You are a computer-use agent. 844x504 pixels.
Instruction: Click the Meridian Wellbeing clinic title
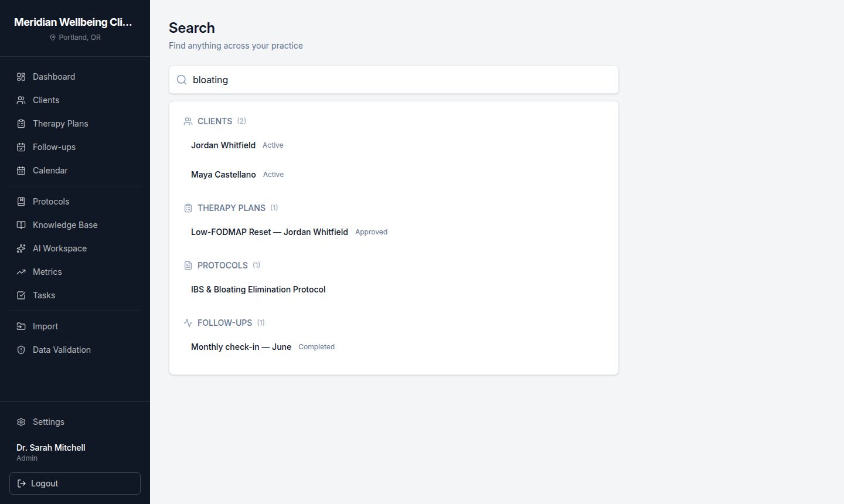73,22
